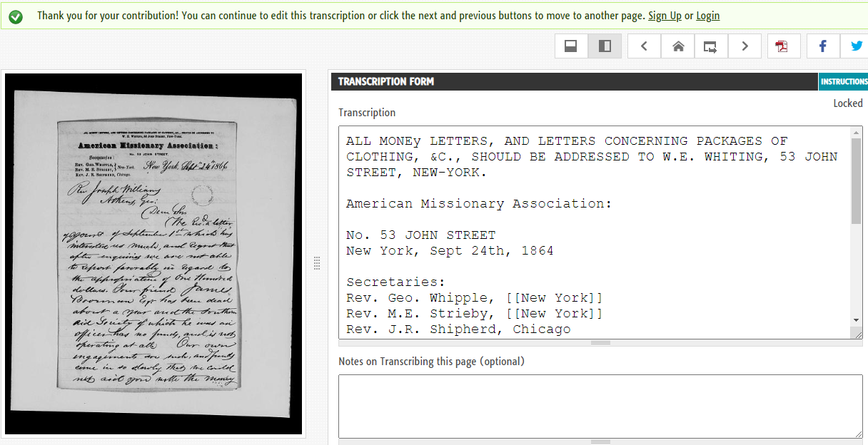Click the scanned letter image
The height and width of the screenshot is (445, 868).
(153, 254)
